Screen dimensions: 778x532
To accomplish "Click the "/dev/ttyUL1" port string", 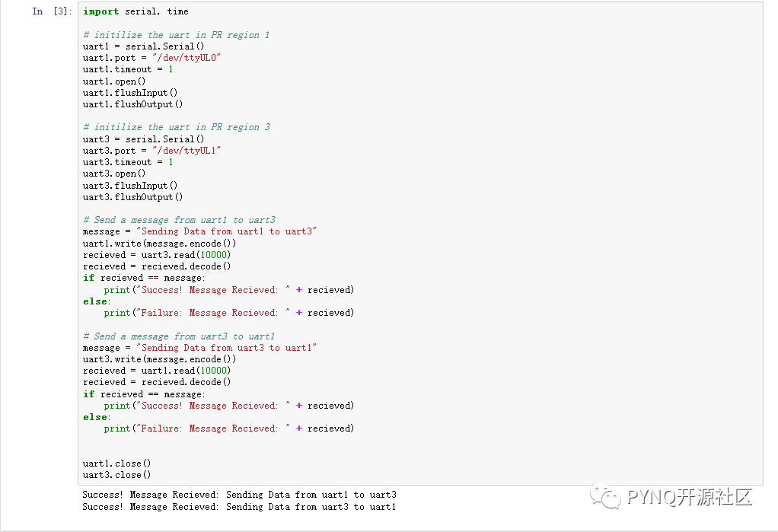I will tap(186, 151).
